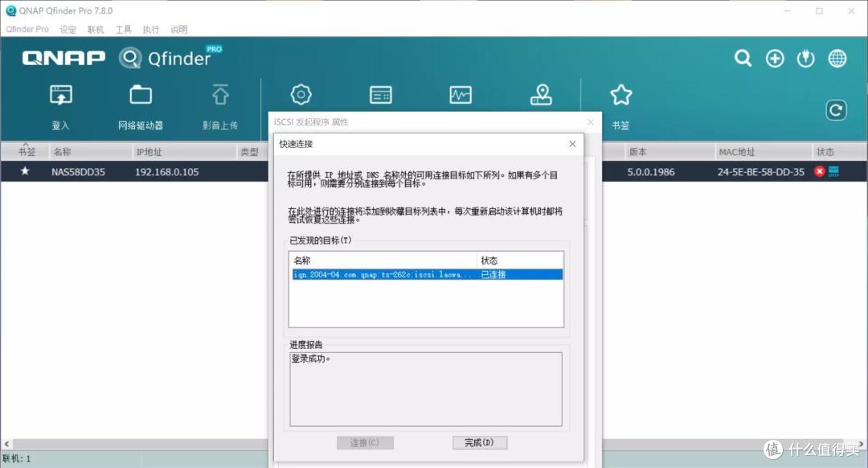Click the 连接 (Connect) button
The width and height of the screenshot is (868, 468).
[366, 442]
